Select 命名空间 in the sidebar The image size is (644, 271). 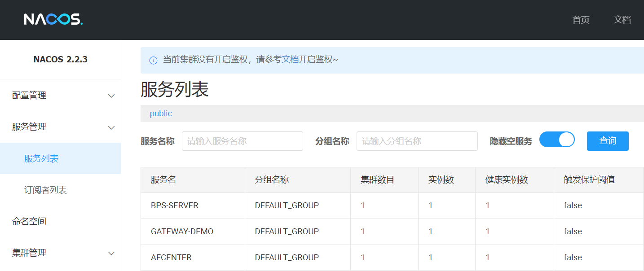(29, 221)
